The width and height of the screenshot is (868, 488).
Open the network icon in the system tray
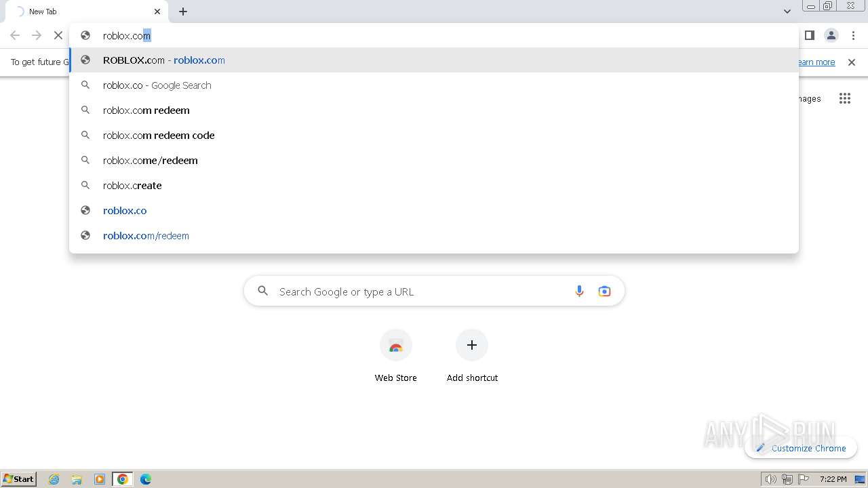click(787, 479)
